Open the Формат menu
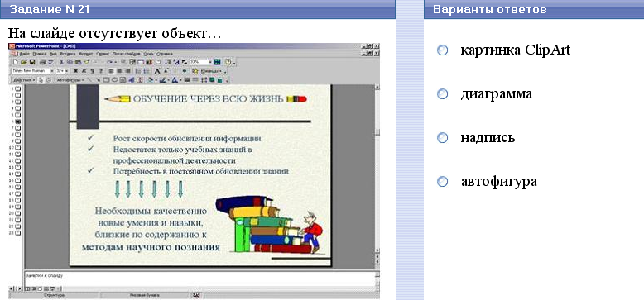Image resolution: width=644 pixels, height=300 pixels. (85, 54)
